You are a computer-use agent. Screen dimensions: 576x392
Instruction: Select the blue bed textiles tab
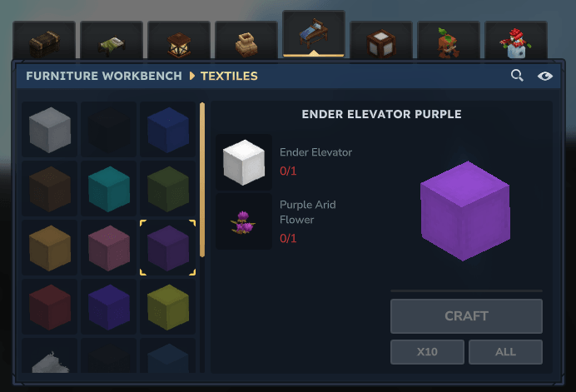click(314, 34)
